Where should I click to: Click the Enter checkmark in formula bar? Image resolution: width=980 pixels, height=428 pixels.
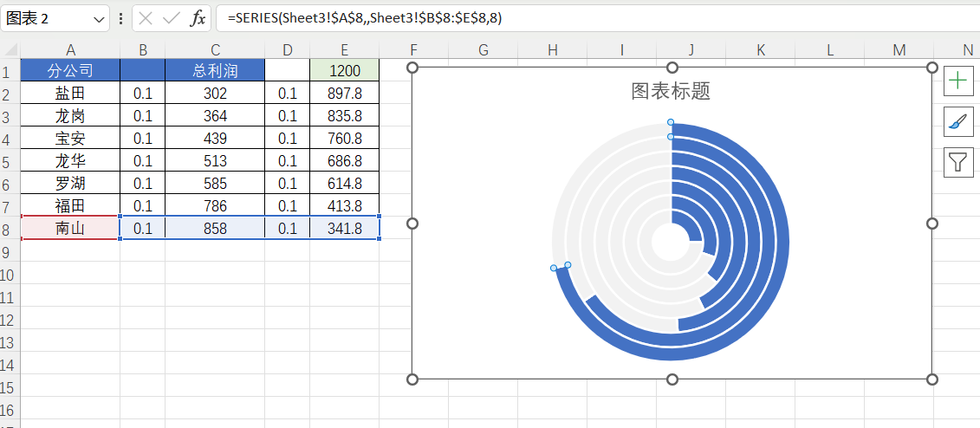pyautogui.click(x=172, y=18)
